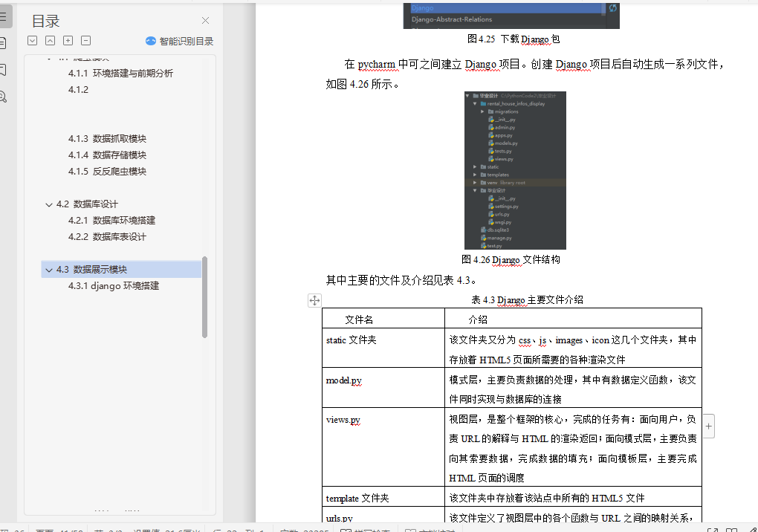Go to 4.2.2 数据库表设计
The image size is (758, 532).
click(107, 237)
